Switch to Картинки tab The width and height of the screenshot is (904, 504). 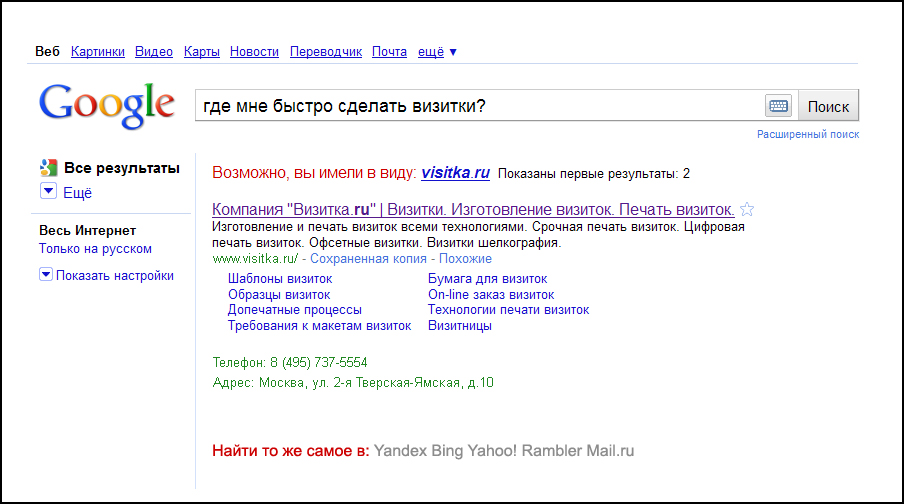tap(97, 52)
